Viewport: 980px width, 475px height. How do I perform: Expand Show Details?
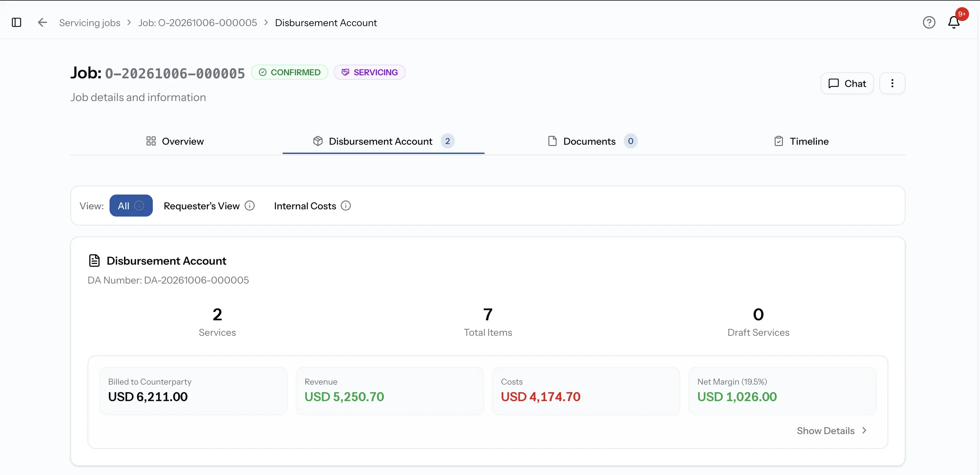click(832, 430)
